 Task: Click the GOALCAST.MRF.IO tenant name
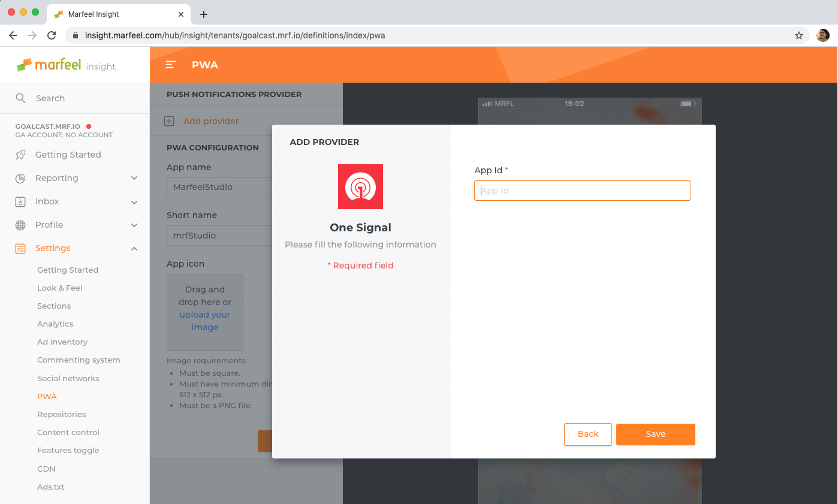pos(48,126)
